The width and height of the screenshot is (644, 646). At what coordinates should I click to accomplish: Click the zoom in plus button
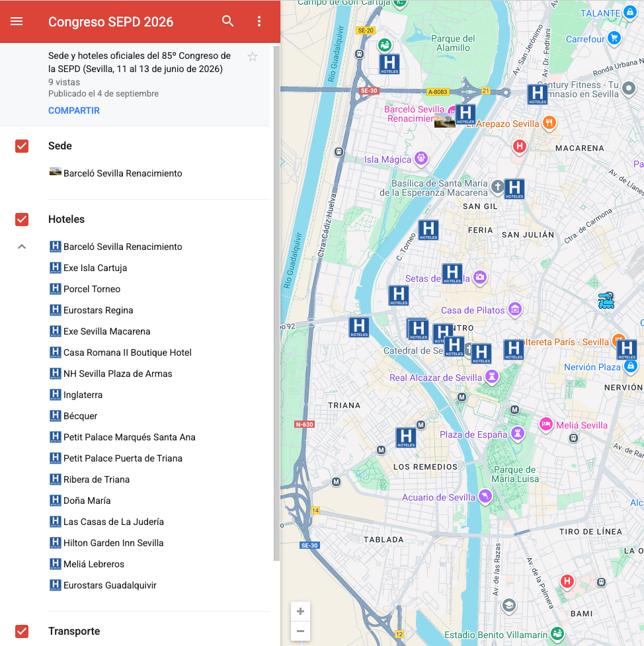(300, 611)
